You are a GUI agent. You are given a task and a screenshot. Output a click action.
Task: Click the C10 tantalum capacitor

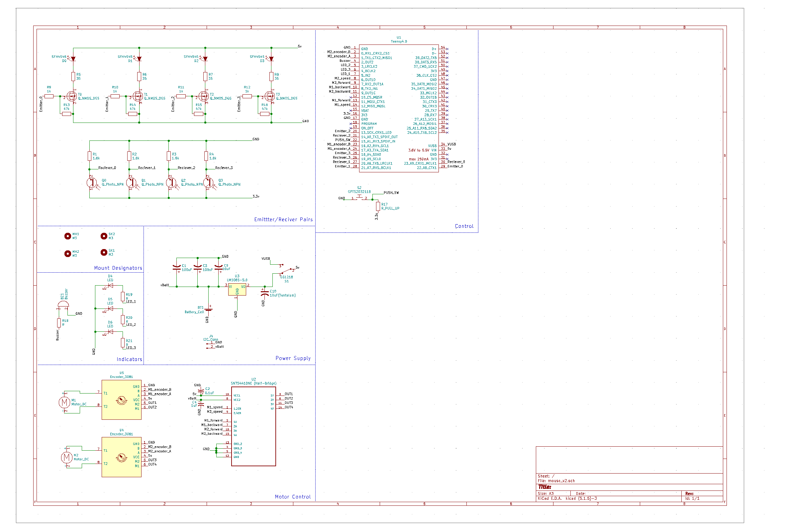265,293
